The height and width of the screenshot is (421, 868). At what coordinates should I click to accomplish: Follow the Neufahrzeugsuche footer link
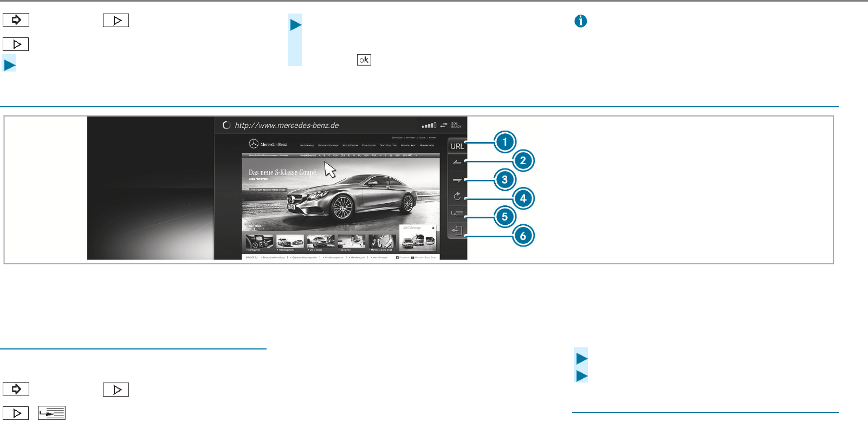pos(333,257)
